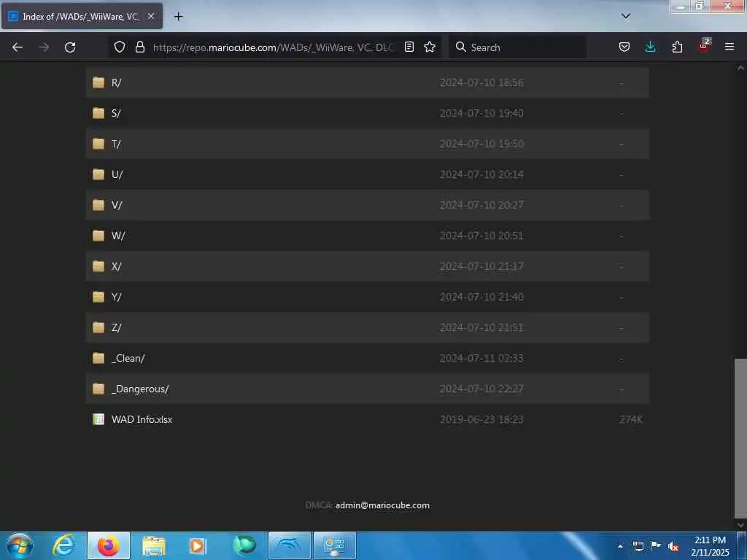Click the scrollbar up arrow
The width and height of the screenshot is (747, 560).
click(740, 68)
